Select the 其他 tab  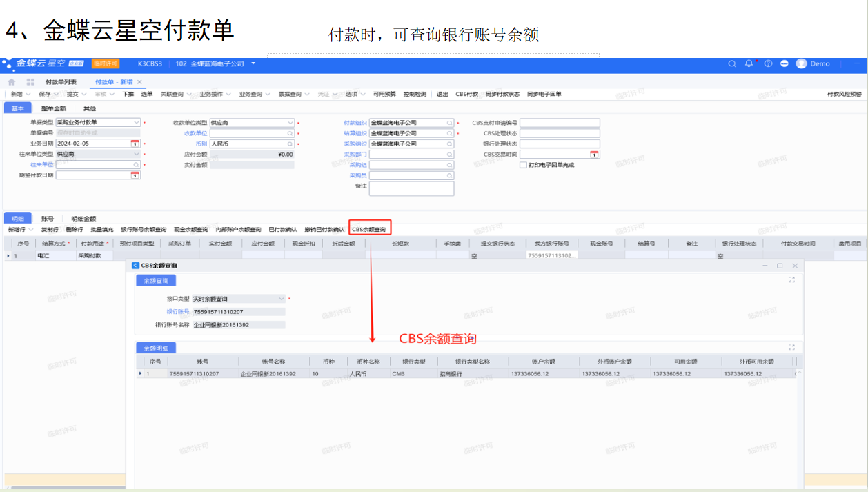tap(90, 108)
